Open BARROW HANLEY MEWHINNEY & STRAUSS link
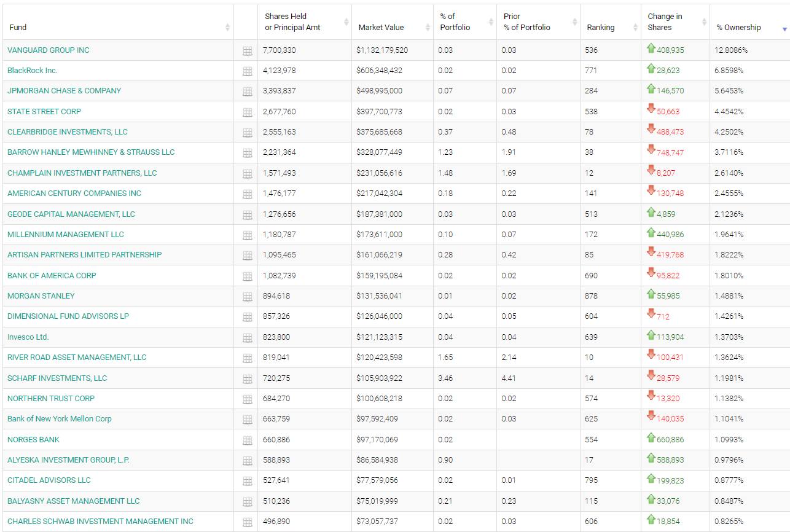This screenshot has height=532, width=790. [91, 152]
